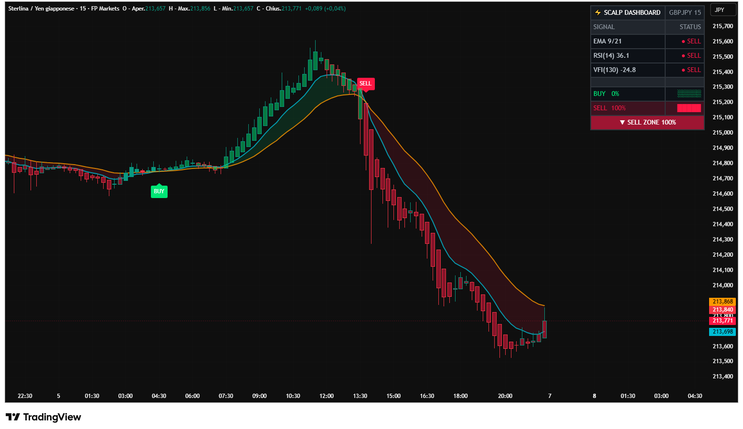Image resolution: width=743 pixels, height=429 pixels.
Task: Click the green BUY signal marker
Action: 159,191
